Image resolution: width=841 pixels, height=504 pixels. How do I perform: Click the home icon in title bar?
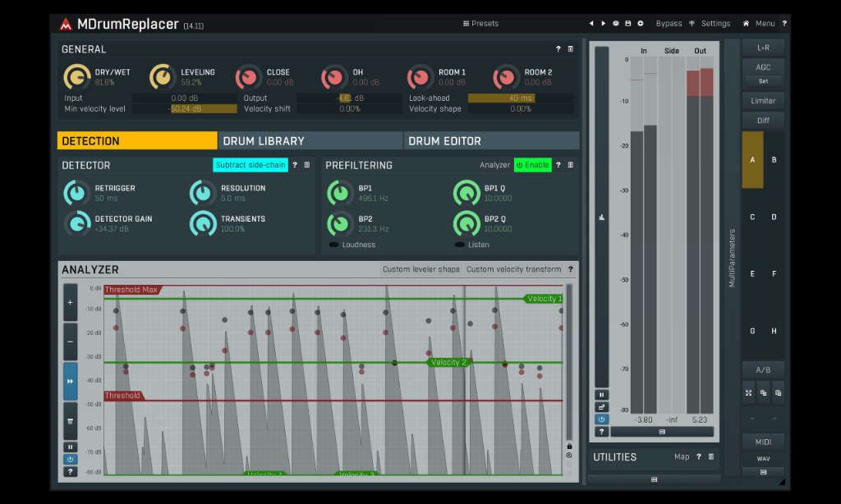click(x=746, y=24)
